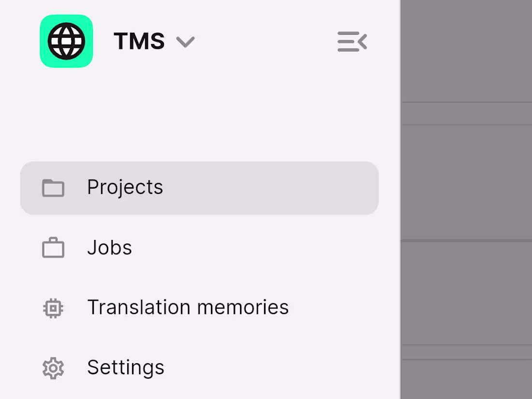Go to the Jobs label
This screenshot has height=399, width=532.
click(x=109, y=248)
